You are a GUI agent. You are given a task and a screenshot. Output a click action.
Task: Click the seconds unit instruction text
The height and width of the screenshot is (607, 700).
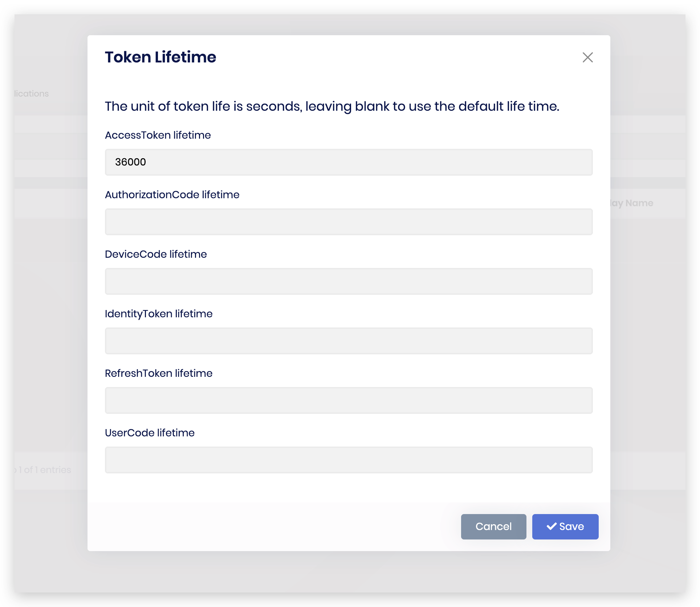point(332,106)
